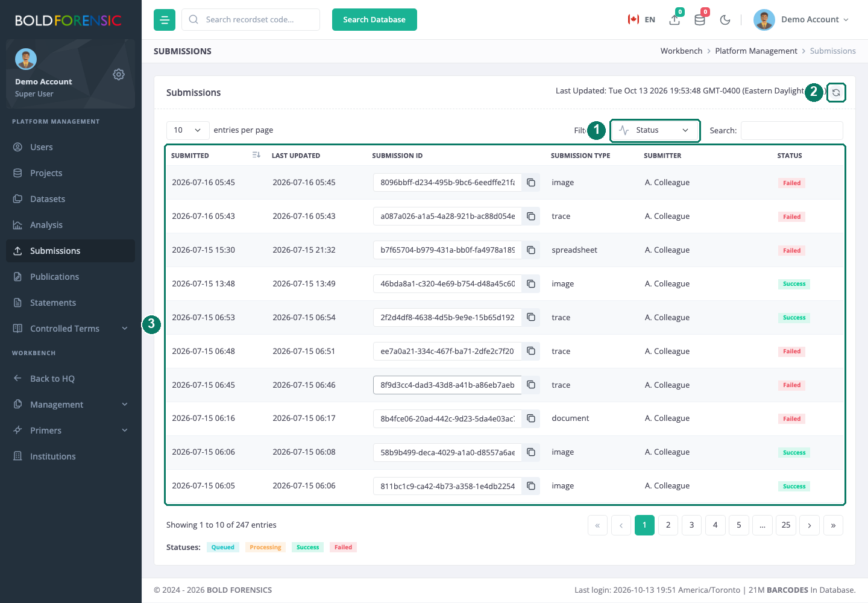The width and height of the screenshot is (868, 603).
Task: Copy submission ID starting with a087a026
Action: click(531, 216)
